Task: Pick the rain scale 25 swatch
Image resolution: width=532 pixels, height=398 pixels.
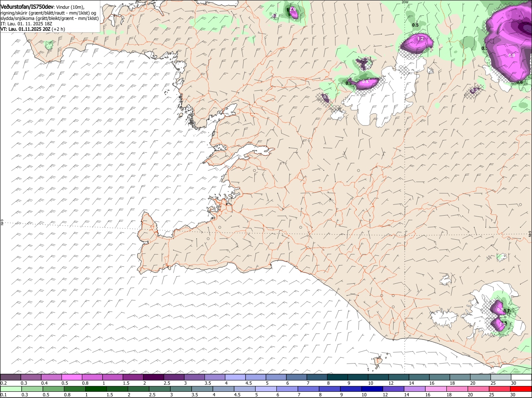Action: (500, 389)
